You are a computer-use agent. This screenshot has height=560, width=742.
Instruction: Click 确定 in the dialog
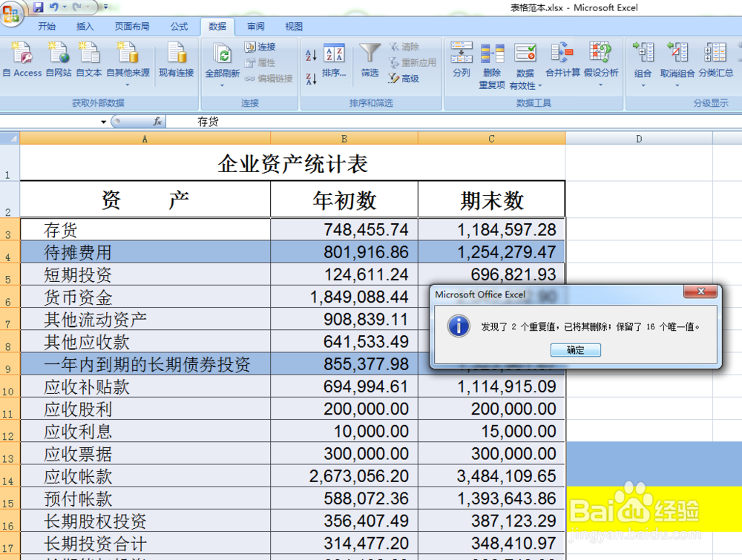pos(576,350)
